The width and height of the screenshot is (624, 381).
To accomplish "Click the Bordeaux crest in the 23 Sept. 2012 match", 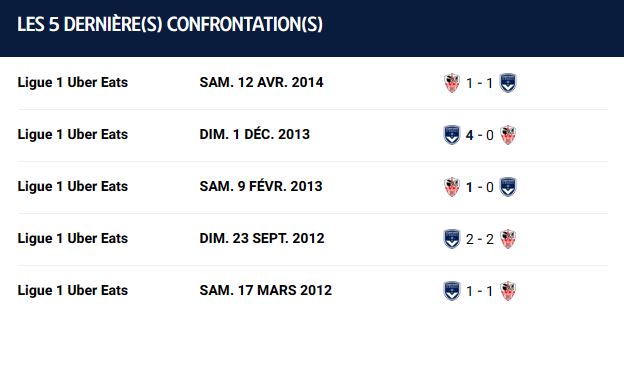I will [x=452, y=239].
